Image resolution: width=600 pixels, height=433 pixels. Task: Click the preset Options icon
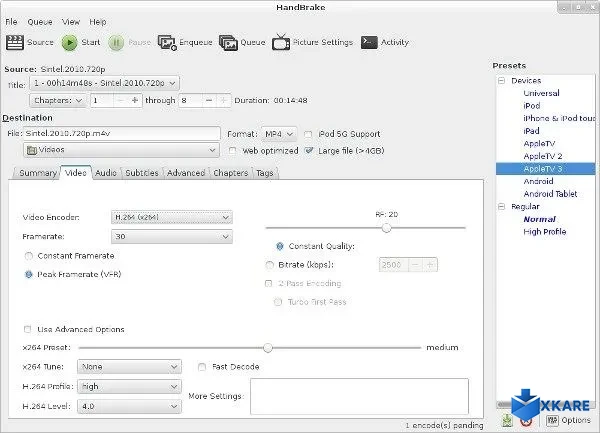[552, 420]
